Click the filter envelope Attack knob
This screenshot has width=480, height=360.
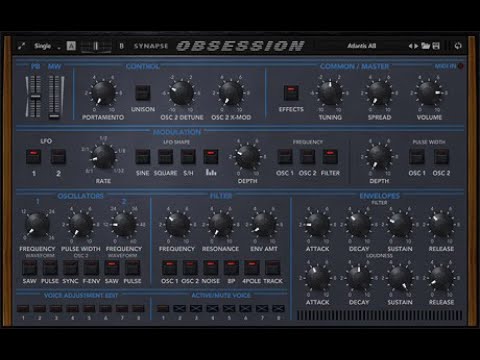click(x=317, y=224)
